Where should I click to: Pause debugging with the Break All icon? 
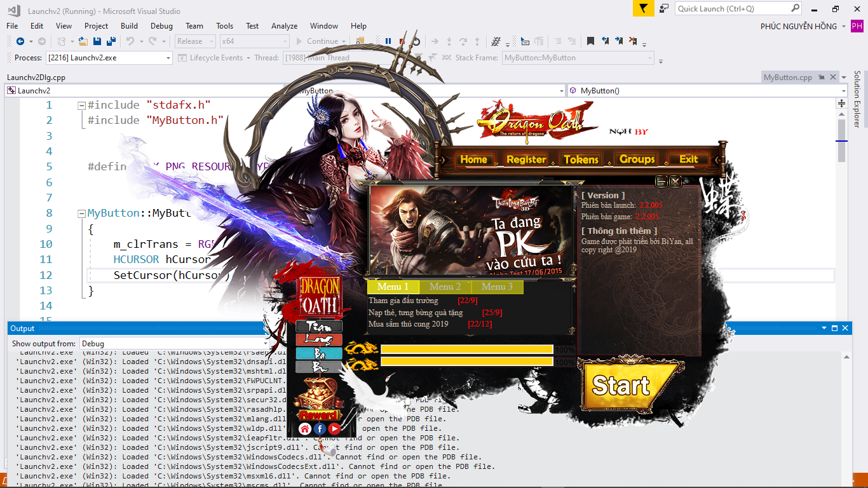point(388,41)
